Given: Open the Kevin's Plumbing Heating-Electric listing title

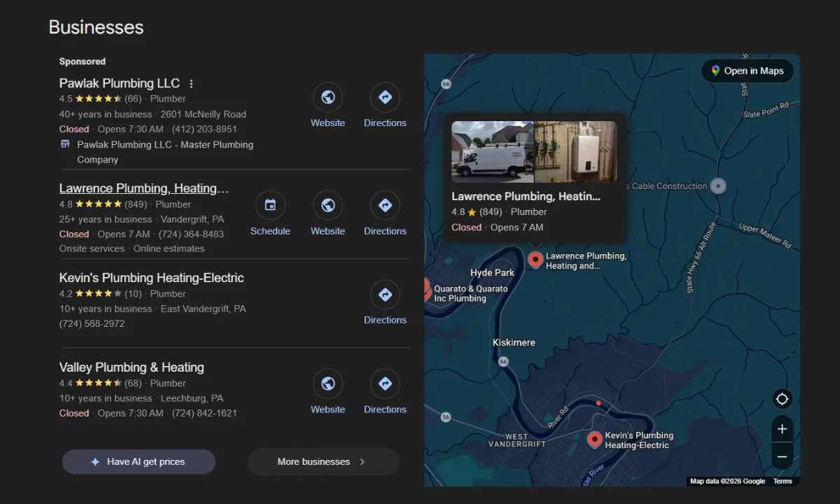Looking at the screenshot, I should [x=152, y=278].
